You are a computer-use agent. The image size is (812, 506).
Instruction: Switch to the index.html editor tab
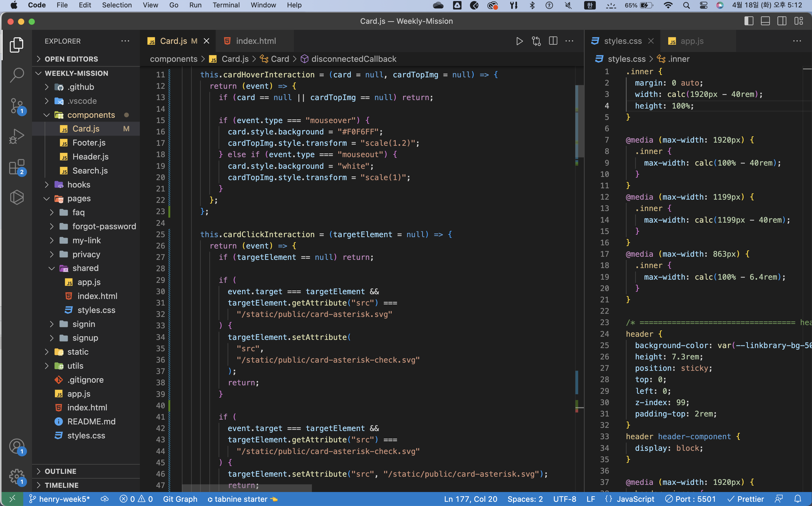(x=256, y=41)
